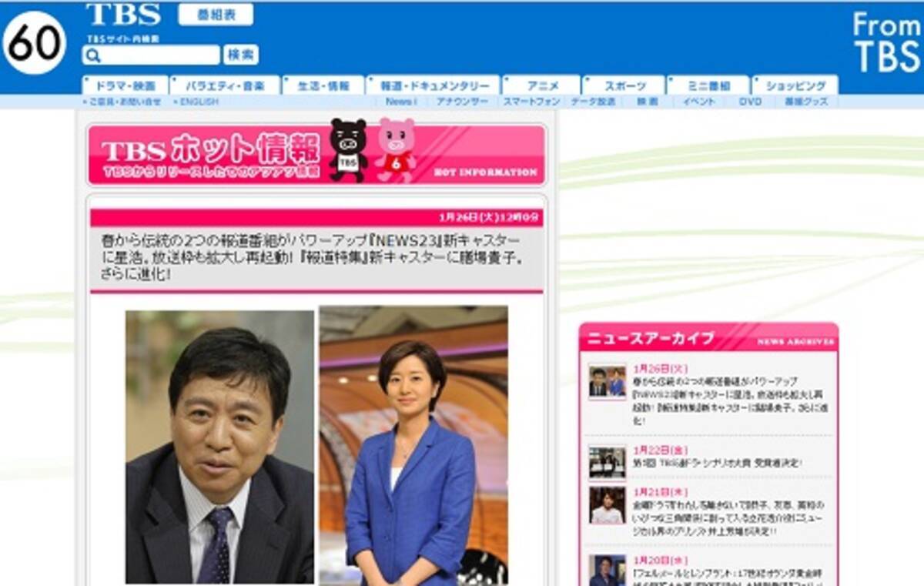
Task: Open the 報道・ドキュメンタリー tab
Action: click(x=433, y=85)
